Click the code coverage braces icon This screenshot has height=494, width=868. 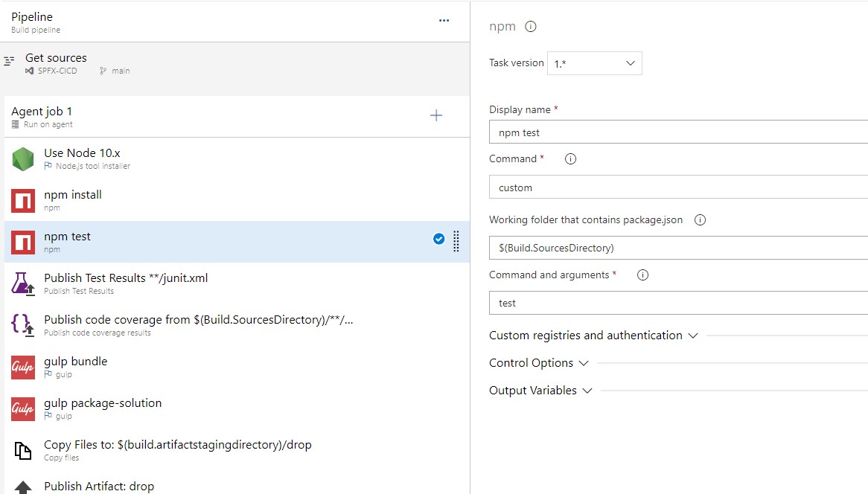point(23,326)
